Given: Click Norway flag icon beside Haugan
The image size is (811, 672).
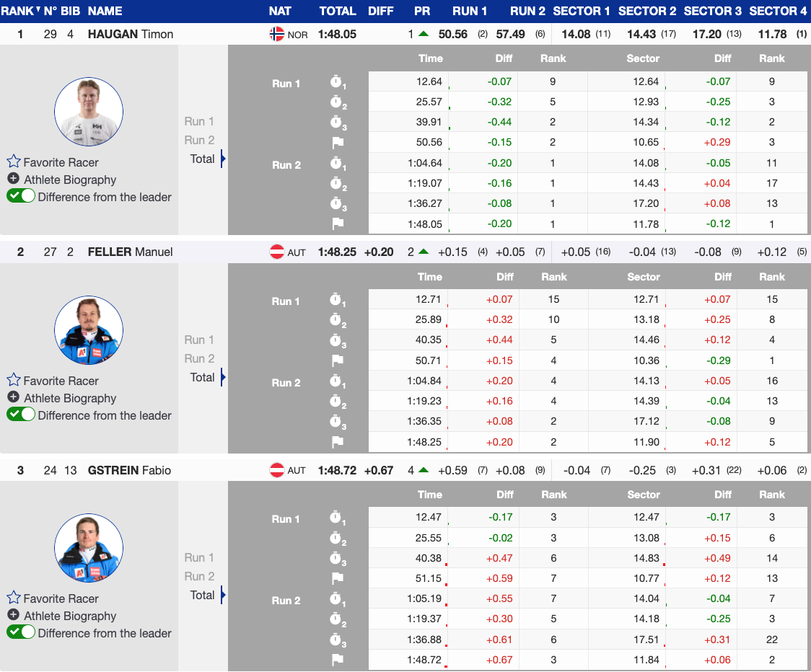Looking at the screenshot, I should pos(276,34).
